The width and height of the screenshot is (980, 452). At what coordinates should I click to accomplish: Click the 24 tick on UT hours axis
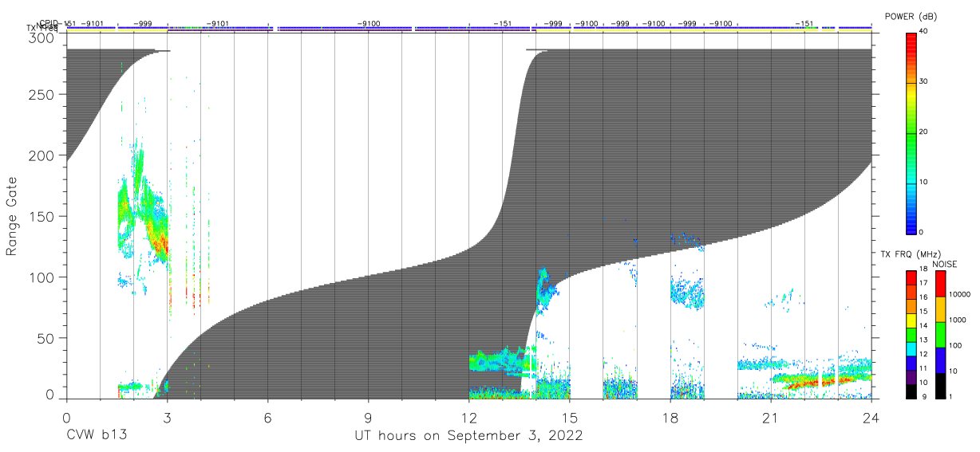[x=871, y=417]
